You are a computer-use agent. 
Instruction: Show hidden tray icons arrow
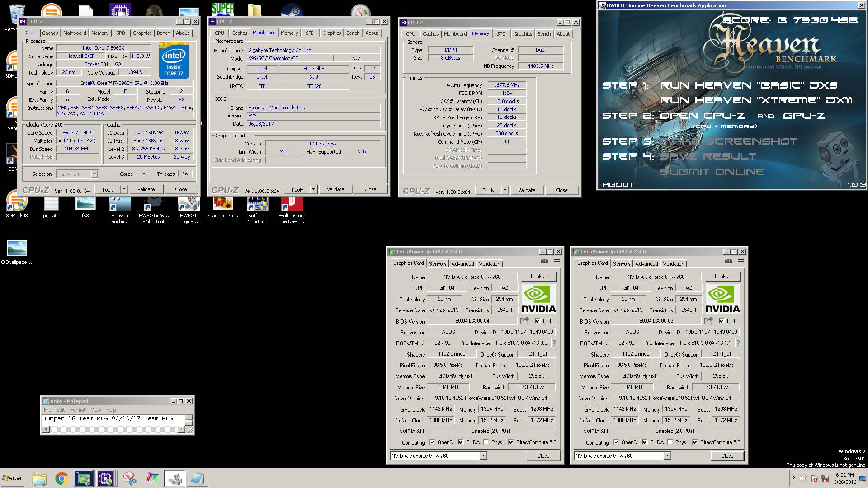[793, 478]
